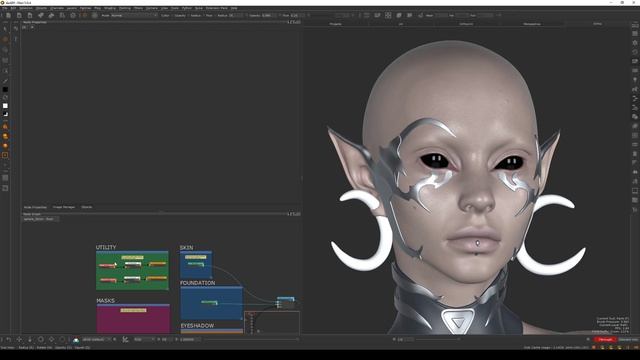The image size is (640, 360).
Task: Click the Radius brush property button
Action: (196, 16)
